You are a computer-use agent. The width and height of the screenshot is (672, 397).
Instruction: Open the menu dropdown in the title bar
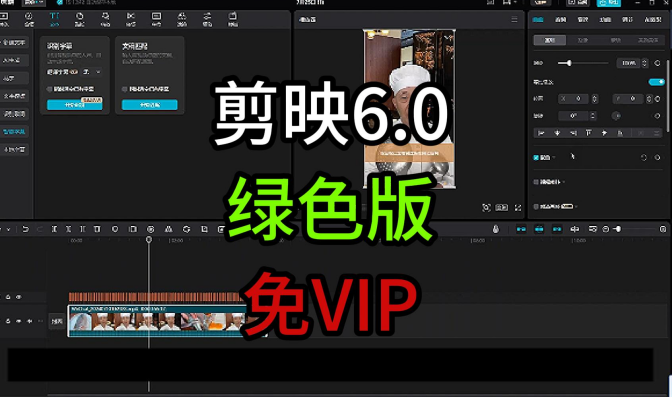coord(33,3)
